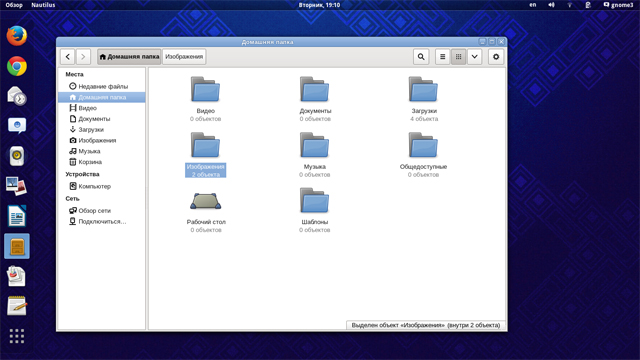
Task: Show all applications grid
Action: [17, 336]
